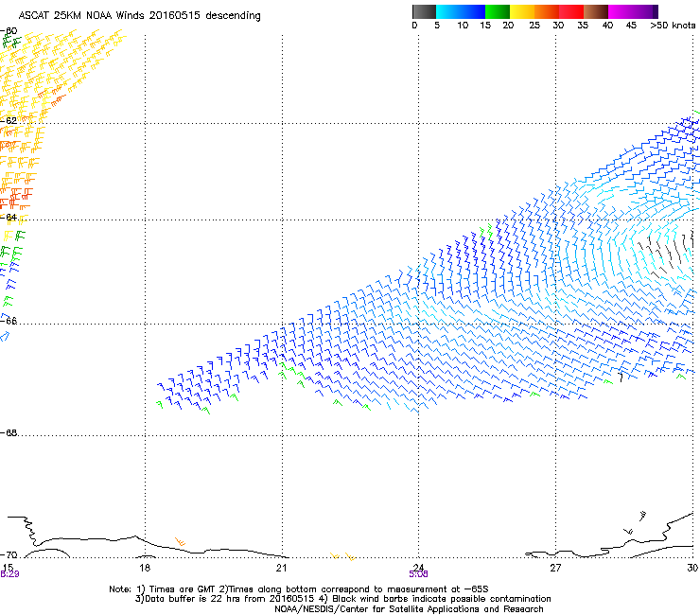Click the brown 35-40 knots color segment
This screenshot has height=615, width=700.
tap(596, 11)
